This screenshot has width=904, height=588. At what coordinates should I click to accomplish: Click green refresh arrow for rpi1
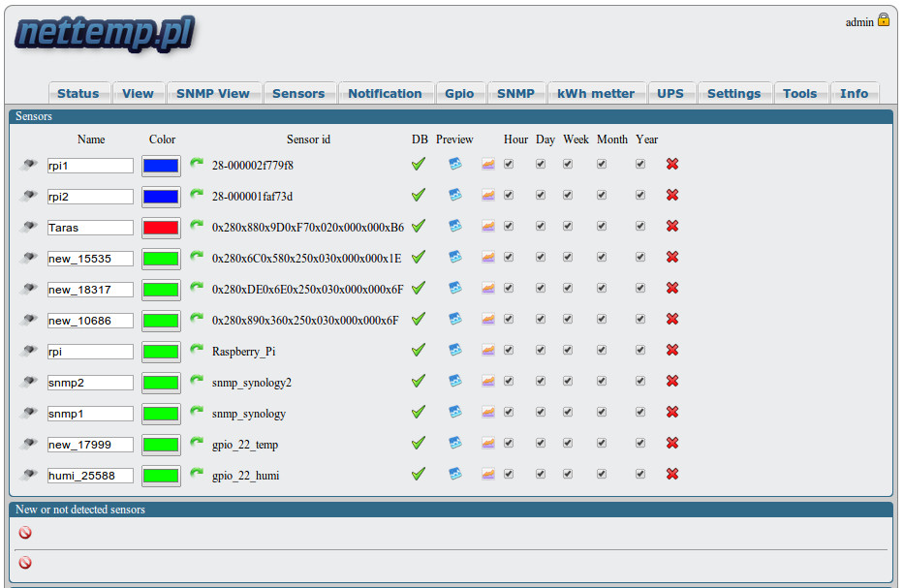point(197,163)
